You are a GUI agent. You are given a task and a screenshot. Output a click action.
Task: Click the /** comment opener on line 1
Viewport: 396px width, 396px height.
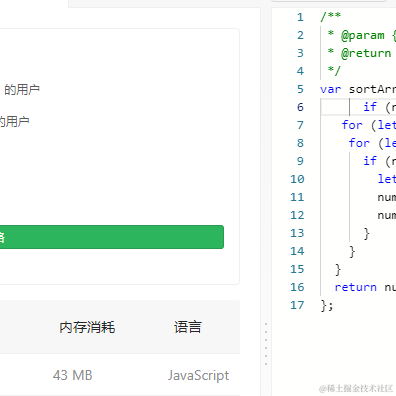[x=330, y=16]
